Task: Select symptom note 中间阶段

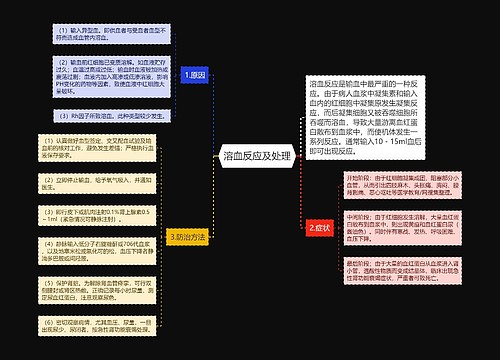Action: click(403, 228)
